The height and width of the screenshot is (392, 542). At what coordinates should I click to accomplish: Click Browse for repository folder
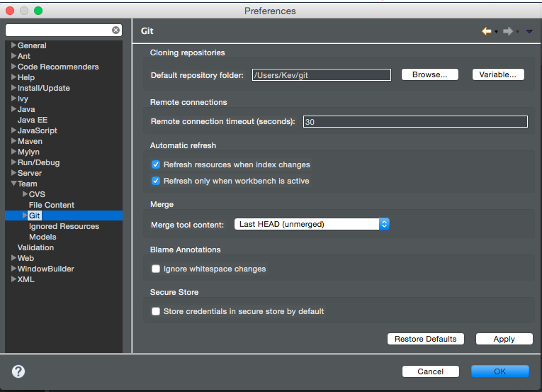429,74
